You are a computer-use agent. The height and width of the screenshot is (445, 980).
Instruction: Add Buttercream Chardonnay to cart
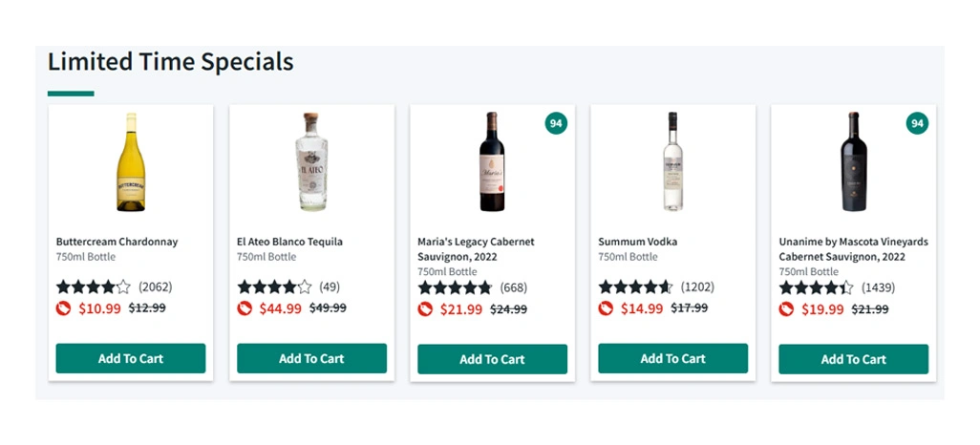click(x=131, y=358)
